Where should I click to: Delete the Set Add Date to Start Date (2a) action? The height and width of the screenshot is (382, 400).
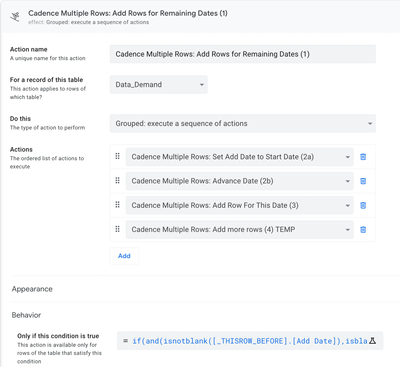363,157
